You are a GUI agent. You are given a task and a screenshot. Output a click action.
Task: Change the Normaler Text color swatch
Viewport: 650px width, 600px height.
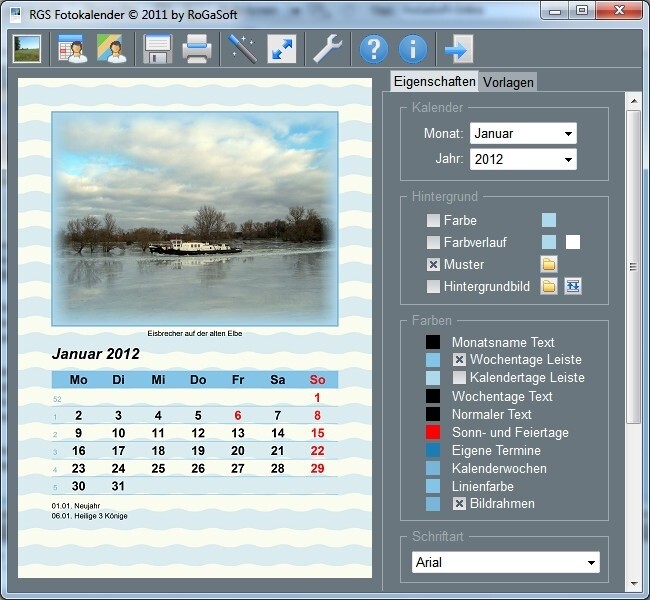pyautogui.click(x=433, y=414)
